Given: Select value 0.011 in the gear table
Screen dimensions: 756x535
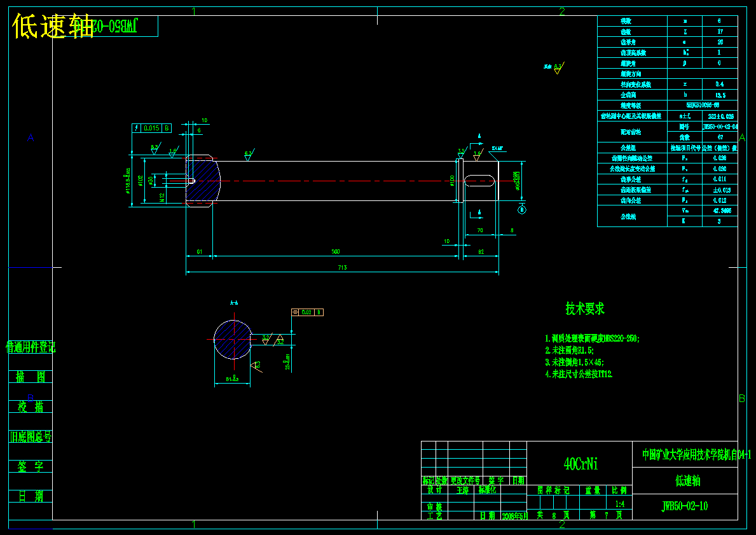Looking at the screenshot, I should [719, 179].
